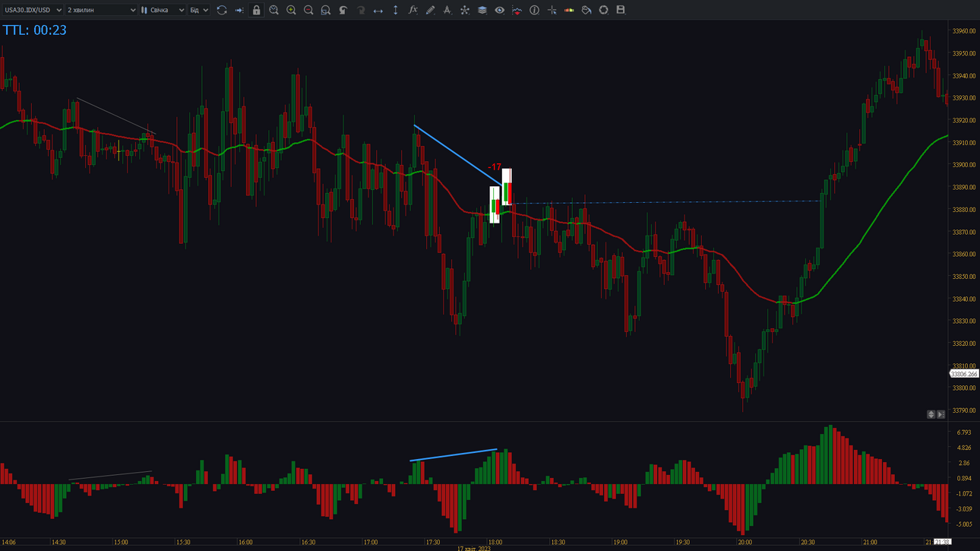Viewport: 980px width, 551px height.
Task: Click the 21:00 time axis label
Action: (870, 543)
